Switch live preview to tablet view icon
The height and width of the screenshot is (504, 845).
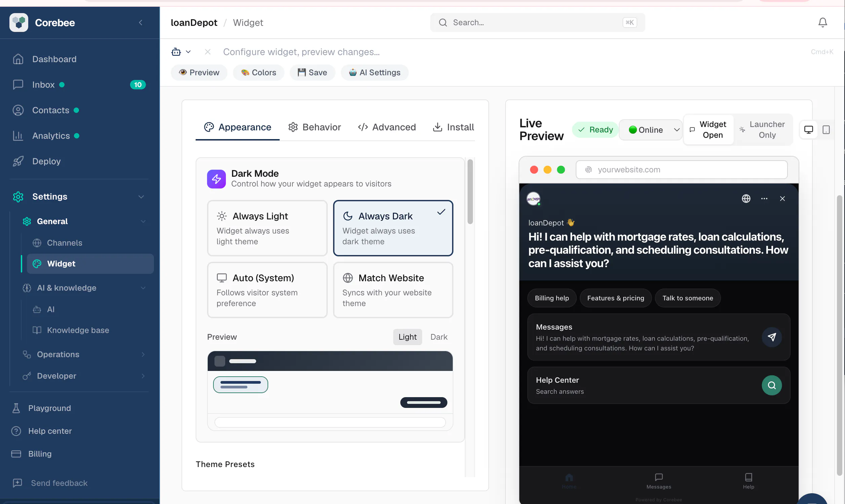(x=826, y=129)
